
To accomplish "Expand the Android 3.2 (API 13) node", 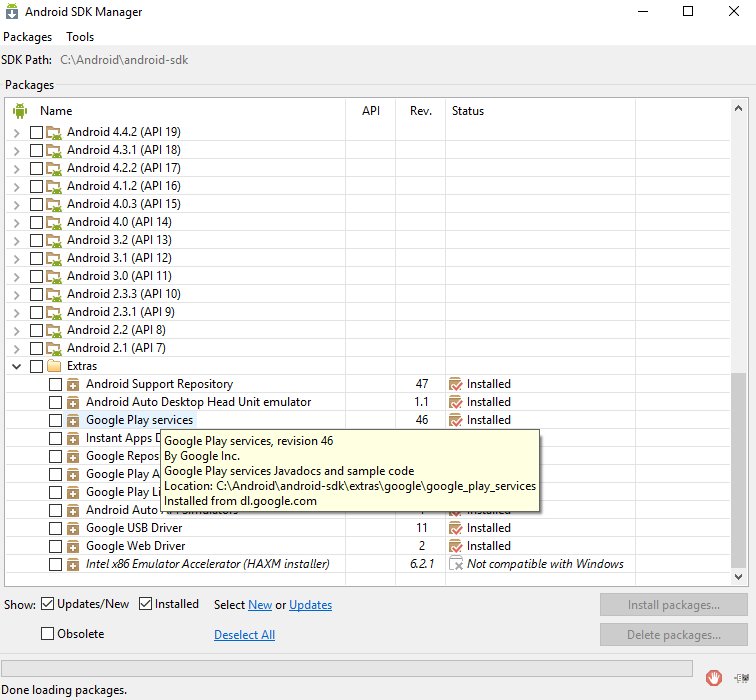I will point(16,241).
